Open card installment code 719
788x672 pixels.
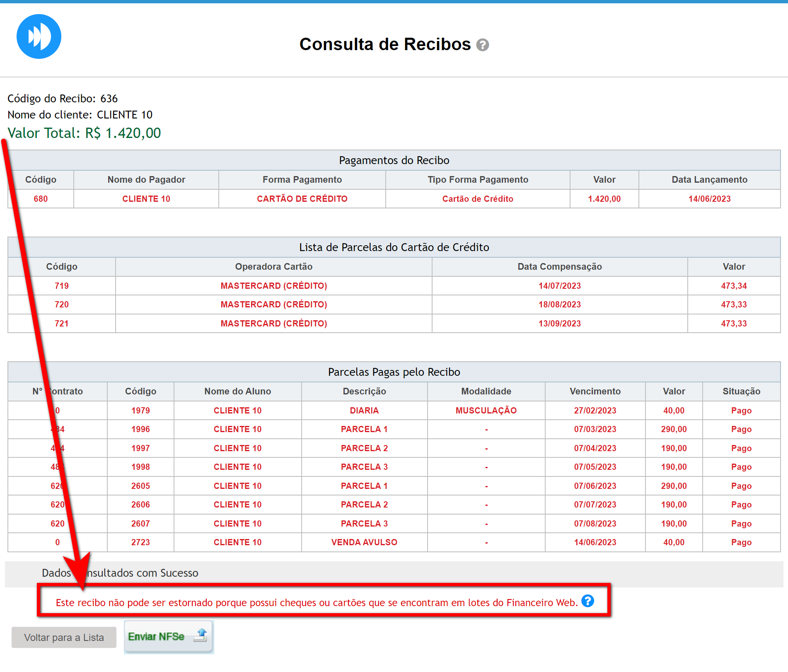[62, 286]
